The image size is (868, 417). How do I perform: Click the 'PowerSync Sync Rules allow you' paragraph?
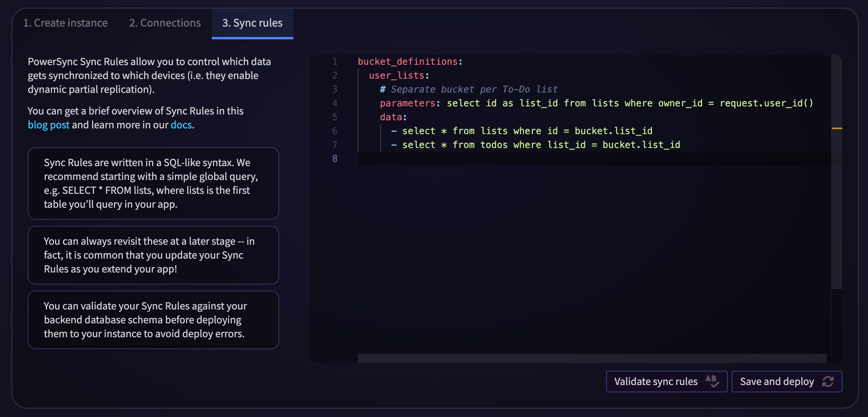click(149, 76)
